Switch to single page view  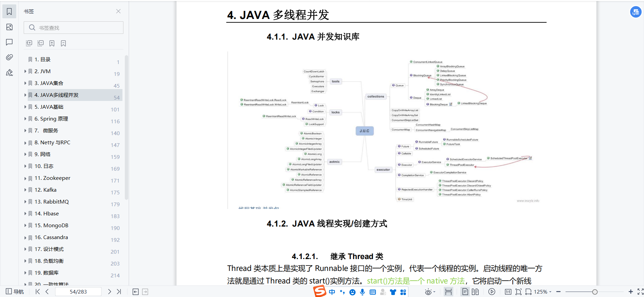[x=465, y=292]
